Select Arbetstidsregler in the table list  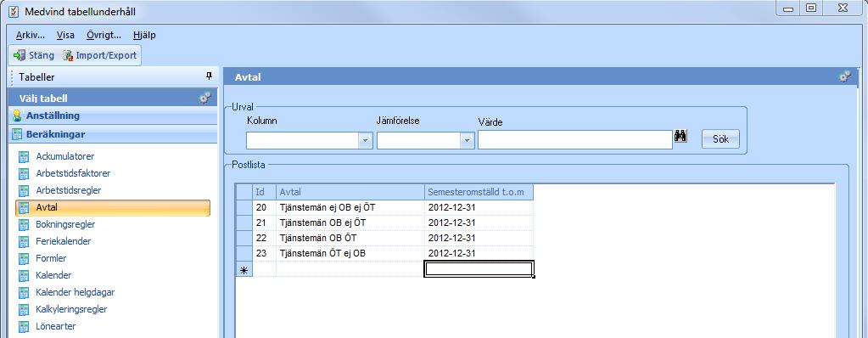[69, 190]
